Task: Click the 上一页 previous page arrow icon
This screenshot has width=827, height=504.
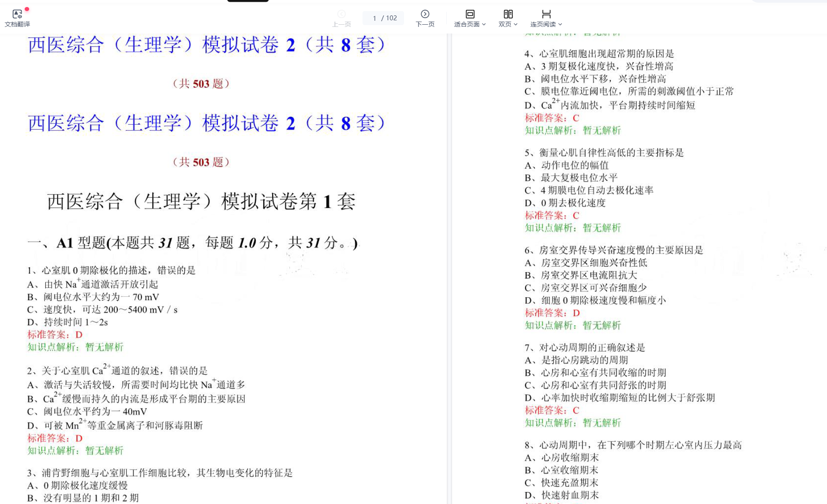Action: pyautogui.click(x=341, y=14)
